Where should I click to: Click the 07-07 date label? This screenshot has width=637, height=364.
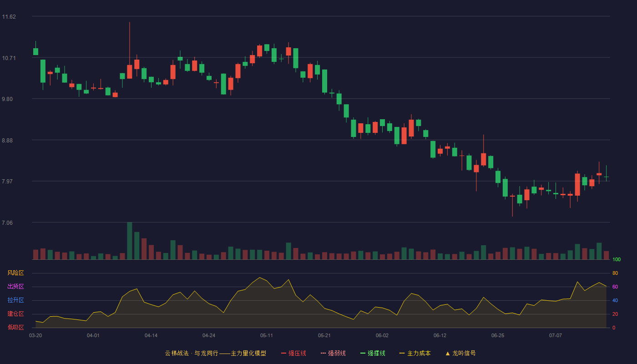click(x=556, y=335)
